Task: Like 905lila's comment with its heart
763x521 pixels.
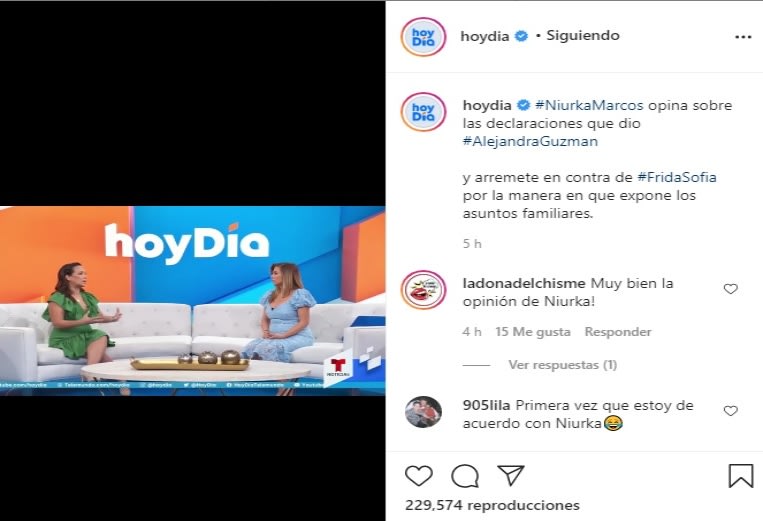Action: click(x=730, y=411)
